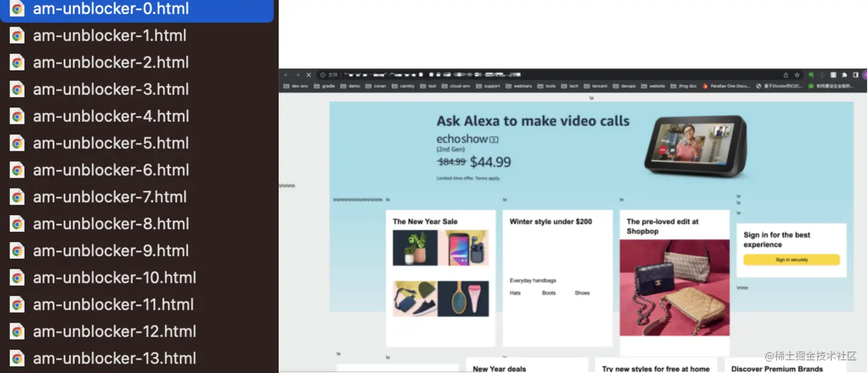
Task: Open the gradle bookmark folder
Action: (x=324, y=86)
